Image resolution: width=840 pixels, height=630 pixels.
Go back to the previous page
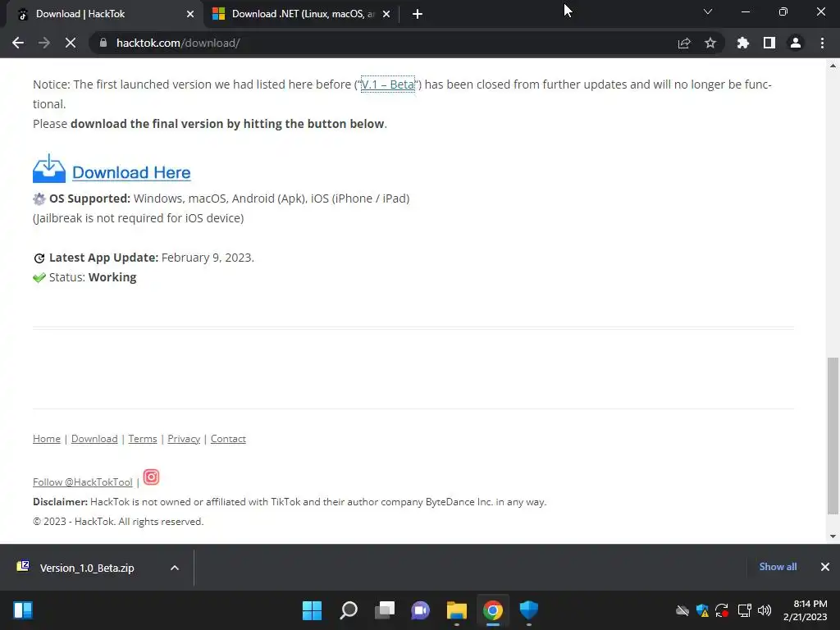(x=18, y=43)
